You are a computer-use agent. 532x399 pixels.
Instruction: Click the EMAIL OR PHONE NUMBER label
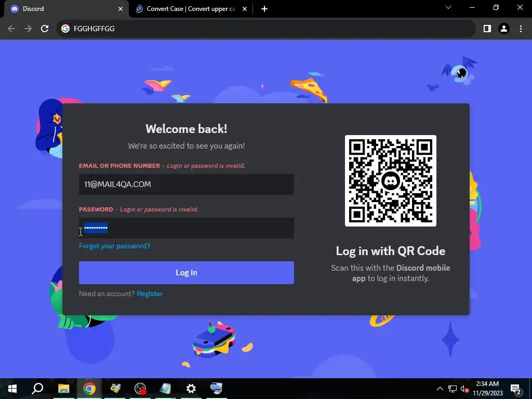pyautogui.click(x=119, y=166)
